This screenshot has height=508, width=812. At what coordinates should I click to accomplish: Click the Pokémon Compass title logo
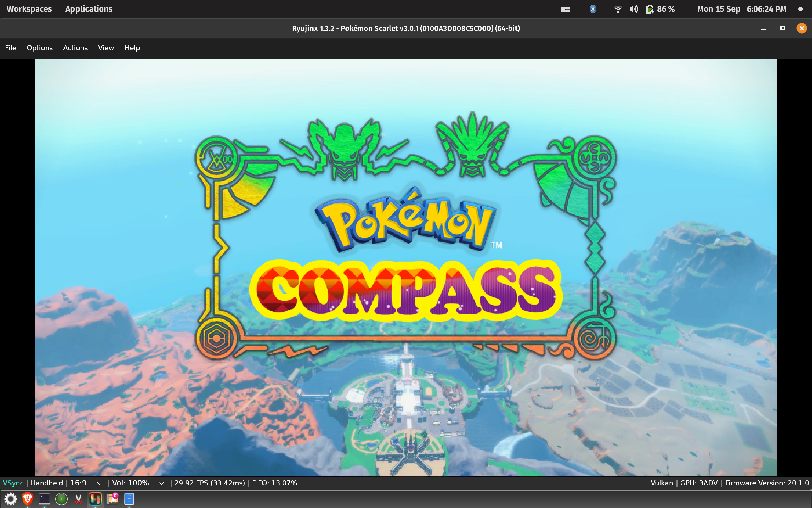tap(405, 254)
